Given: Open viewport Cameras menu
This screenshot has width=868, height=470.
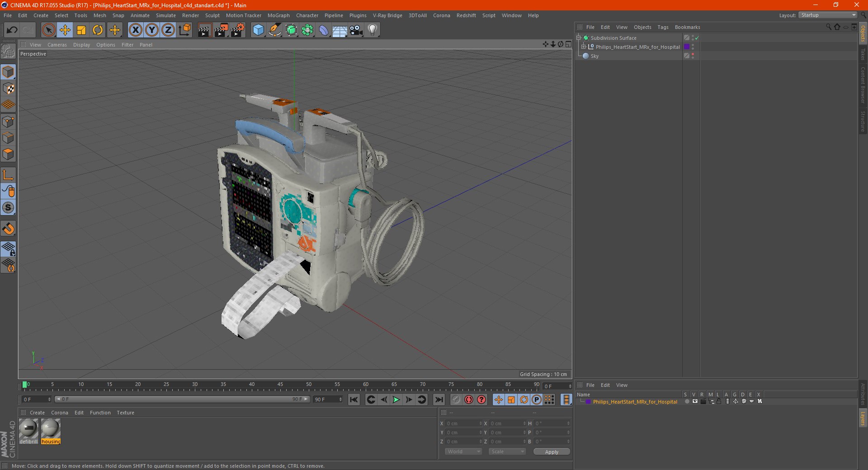Looking at the screenshot, I should click(57, 45).
